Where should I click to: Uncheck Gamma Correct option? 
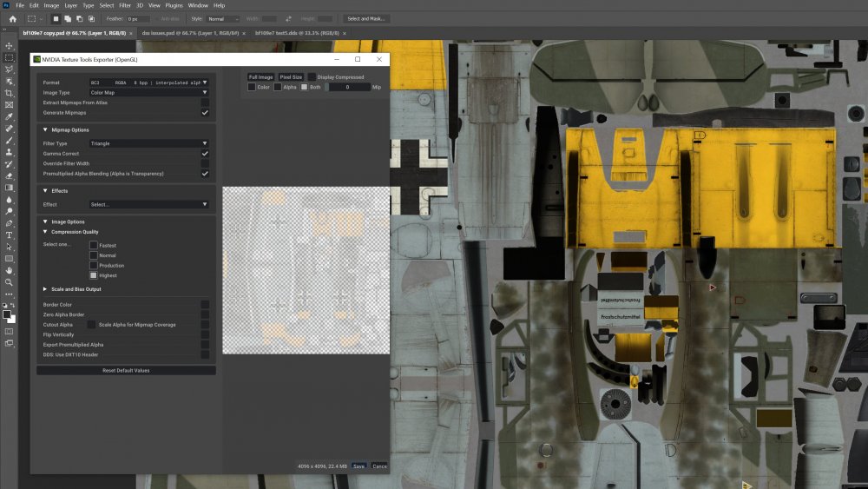205,154
